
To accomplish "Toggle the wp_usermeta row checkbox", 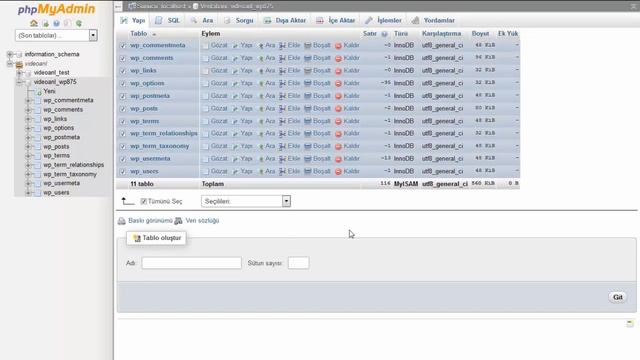I will [123, 159].
